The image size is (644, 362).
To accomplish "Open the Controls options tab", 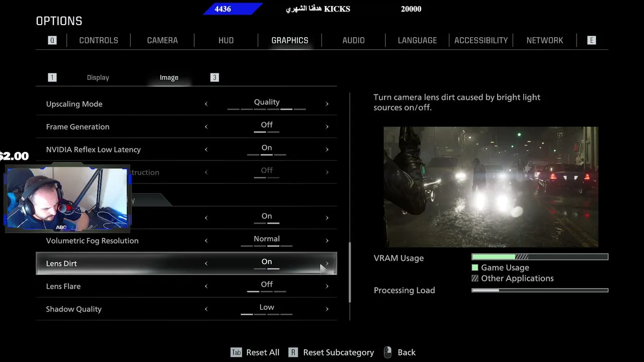I will pos(99,40).
